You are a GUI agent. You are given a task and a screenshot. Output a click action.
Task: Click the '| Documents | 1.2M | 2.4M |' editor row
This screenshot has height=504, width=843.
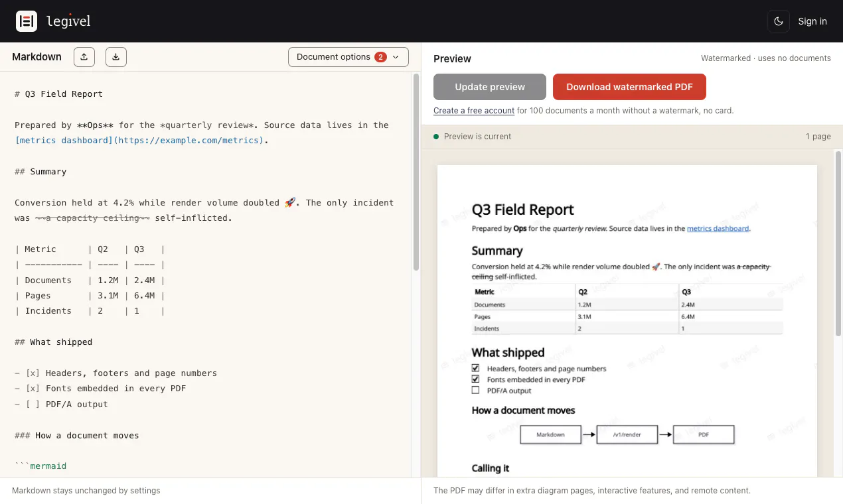pos(90,281)
